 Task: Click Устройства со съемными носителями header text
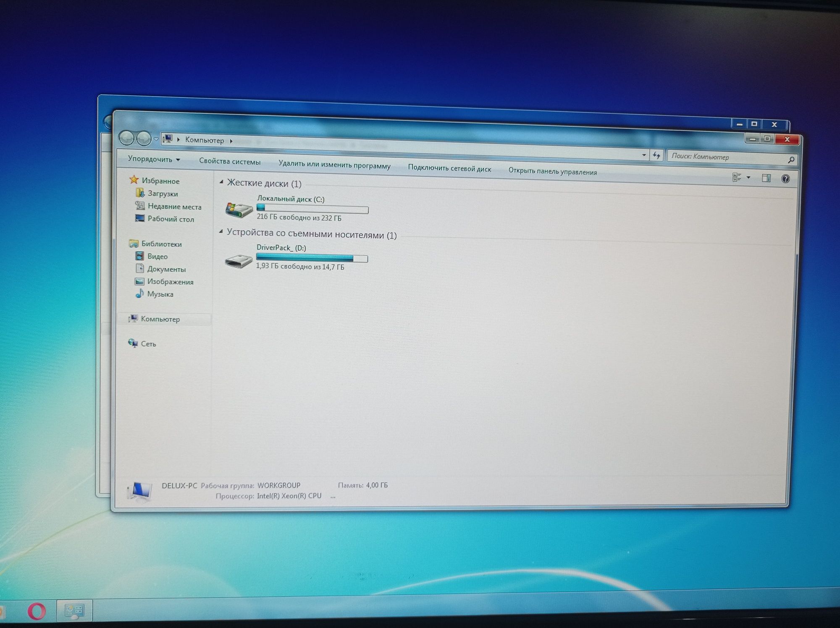[x=312, y=234]
